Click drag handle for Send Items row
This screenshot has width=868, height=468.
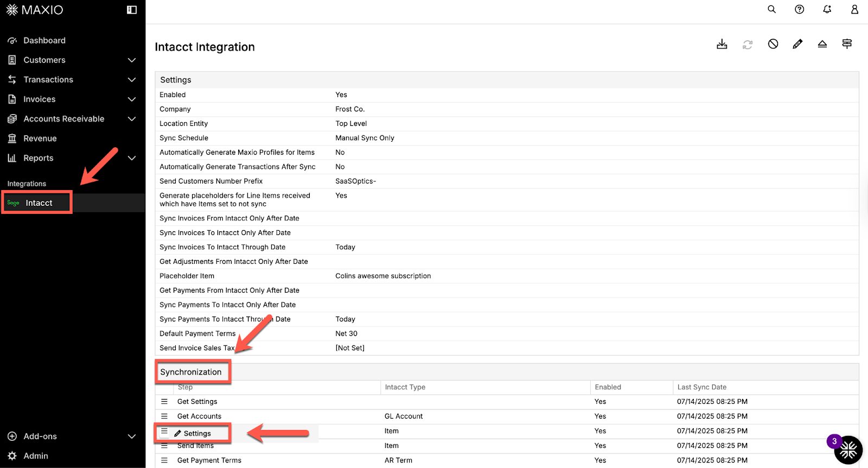click(164, 446)
